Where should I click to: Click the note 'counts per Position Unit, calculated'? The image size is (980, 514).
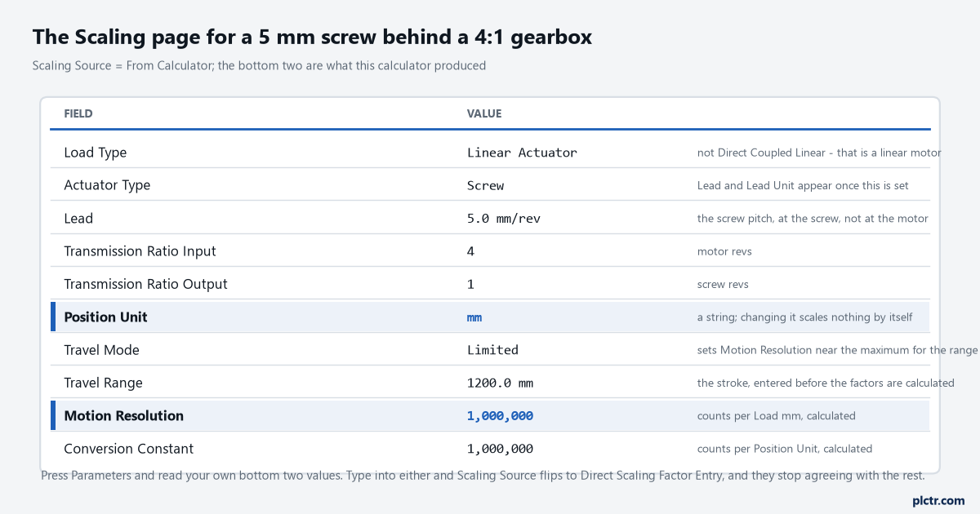[785, 449]
